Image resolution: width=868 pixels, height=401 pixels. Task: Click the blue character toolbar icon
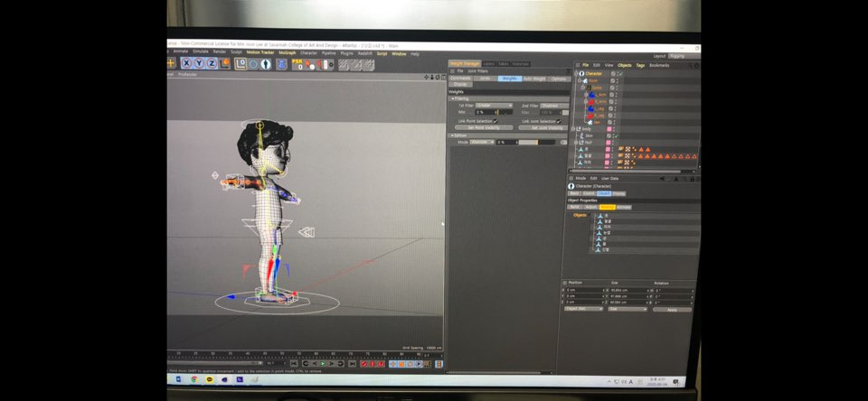click(281, 64)
